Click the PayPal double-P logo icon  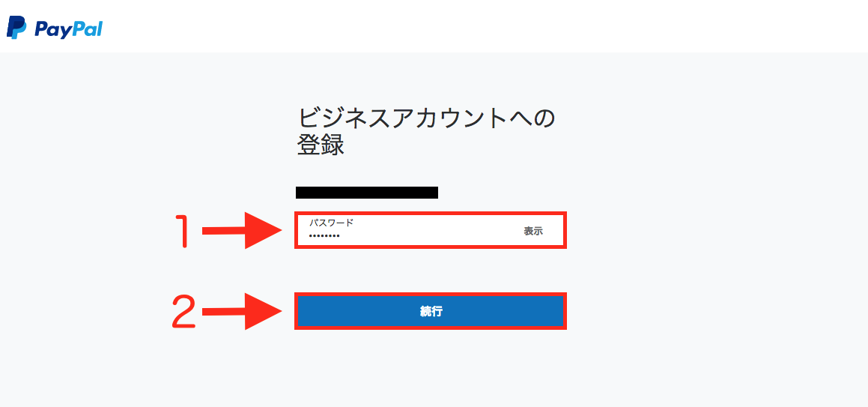[16, 28]
